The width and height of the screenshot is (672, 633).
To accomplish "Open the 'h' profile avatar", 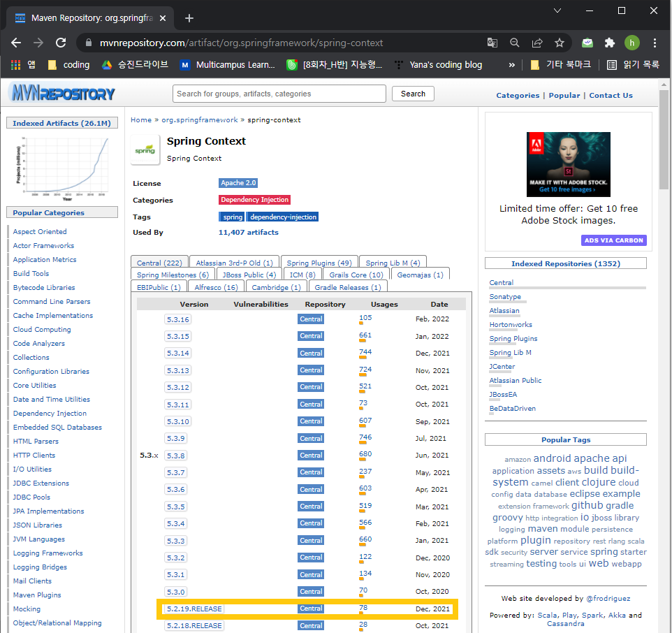I will tap(631, 43).
